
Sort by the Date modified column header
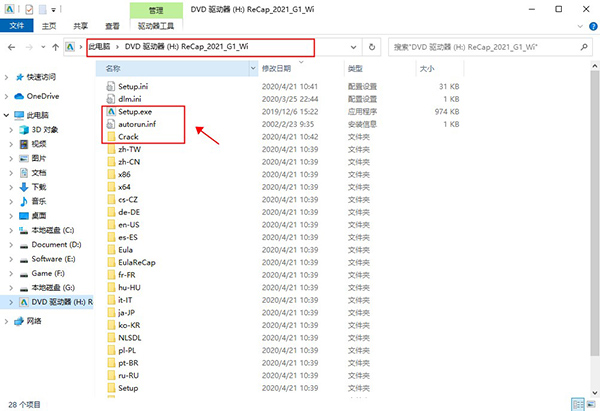[x=301, y=68]
